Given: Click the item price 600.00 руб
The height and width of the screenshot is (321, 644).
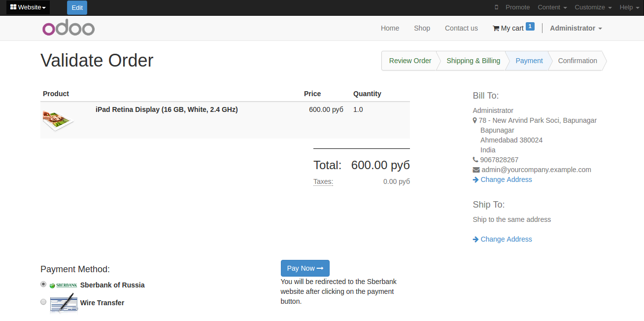Looking at the screenshot, I should tap(326, 109).
